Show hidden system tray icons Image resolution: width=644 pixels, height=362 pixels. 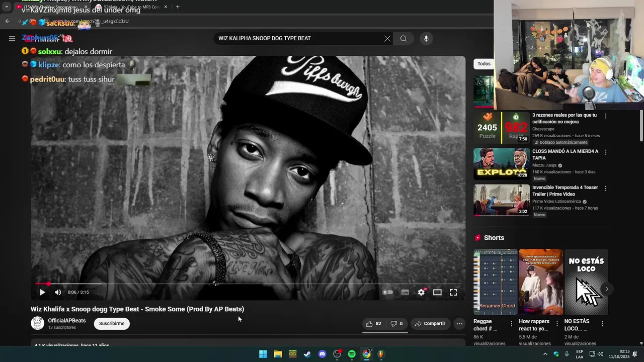point(545,354)
